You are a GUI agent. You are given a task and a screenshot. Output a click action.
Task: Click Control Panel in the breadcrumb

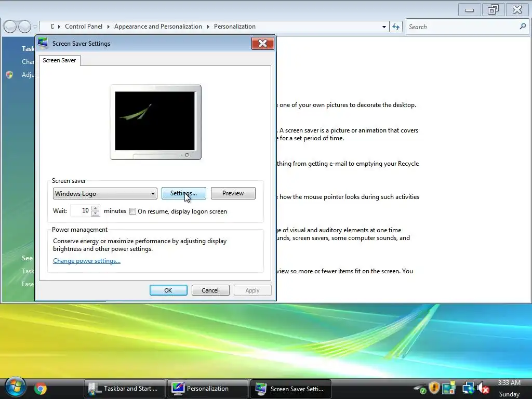tap(84, 26)
